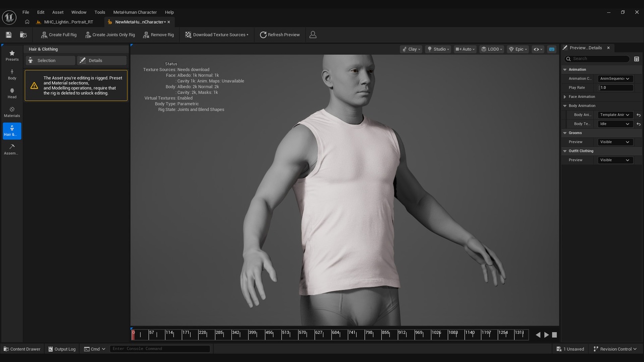Open the Grooms Preview Visible dropdown
Screen dimensions: 644x362
click(615, 142)
